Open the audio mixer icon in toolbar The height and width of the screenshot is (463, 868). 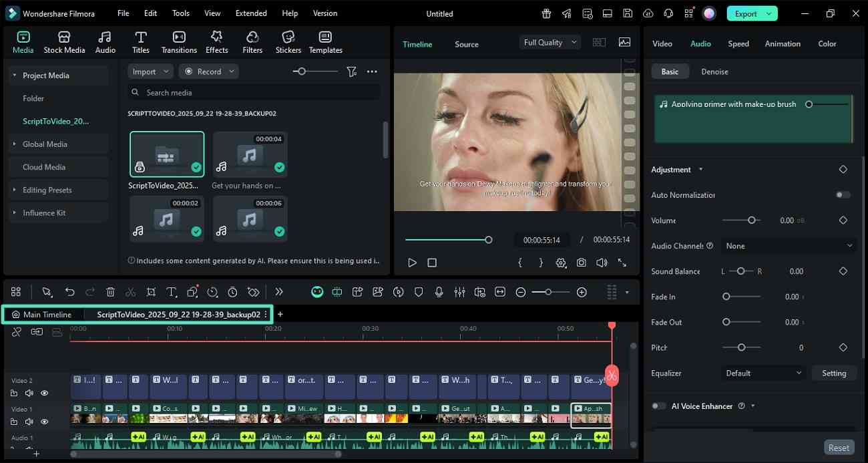(x=459, y=292)
